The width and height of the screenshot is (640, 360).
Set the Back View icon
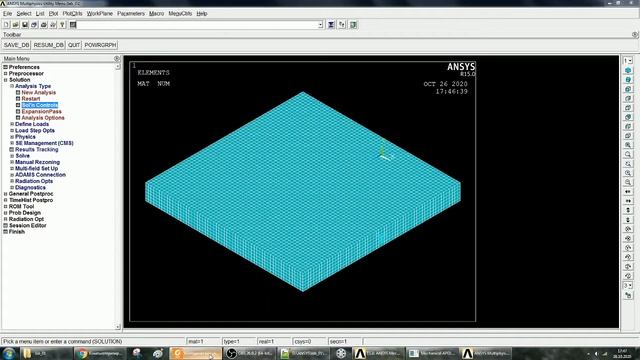[x=628, y=117]
